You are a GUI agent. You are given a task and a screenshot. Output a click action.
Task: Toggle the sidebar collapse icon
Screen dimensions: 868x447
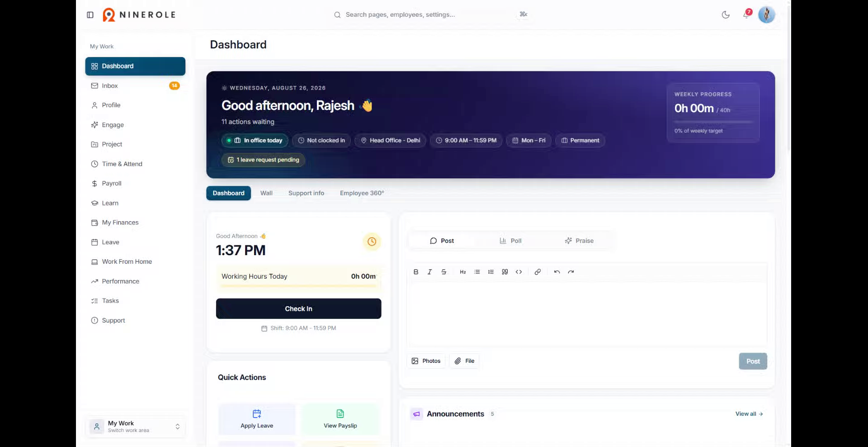pyautogui.click(x=90, y=15)
